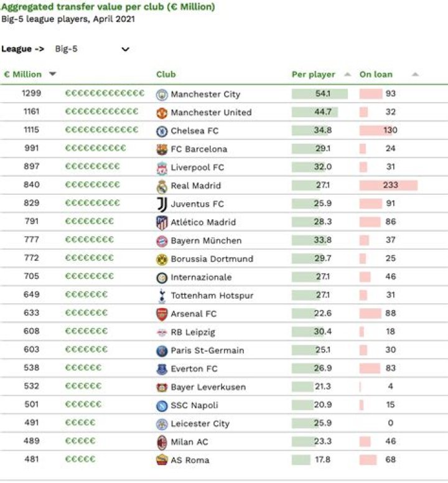The height and width of the screenshot is (483, 448).
Task: Select the Club column header
Action: [x=166, y=75]
